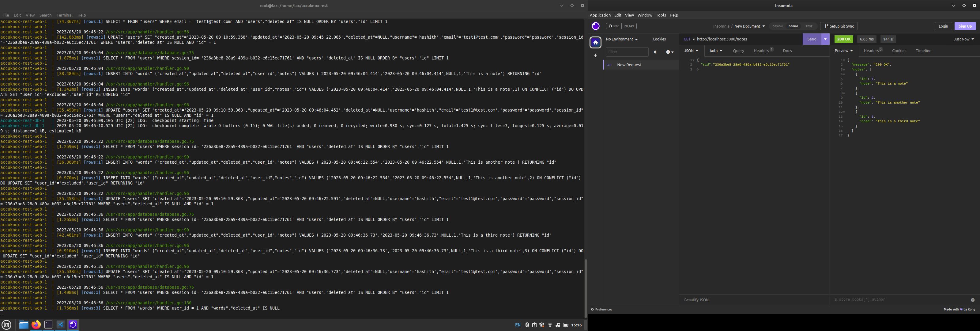Open the create request plus-circle menu
The height and width of the screenshot is (331, 980).
669,52
